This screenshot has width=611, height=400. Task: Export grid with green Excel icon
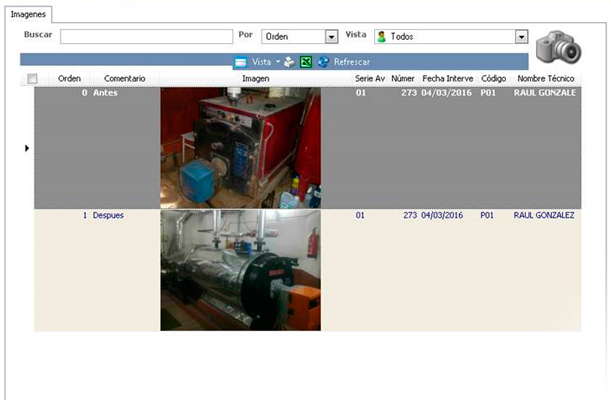306,62
